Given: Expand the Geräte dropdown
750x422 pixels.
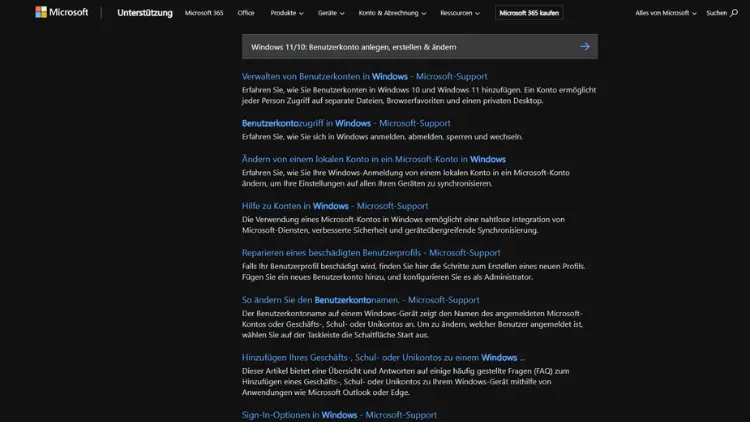Looking at the screenshot, I should (x=331, y=13).
